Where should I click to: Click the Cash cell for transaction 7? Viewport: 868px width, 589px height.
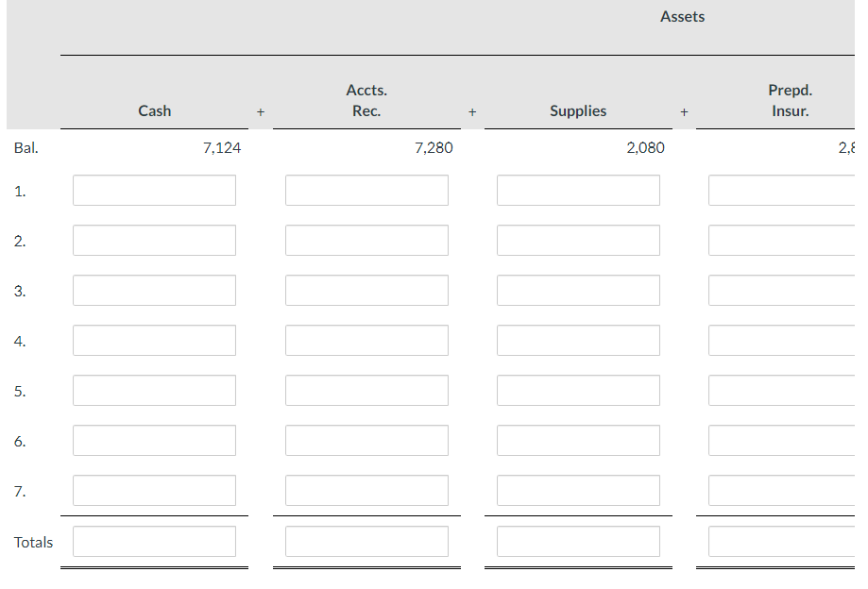pyautogui.click(x=155, y=491)
